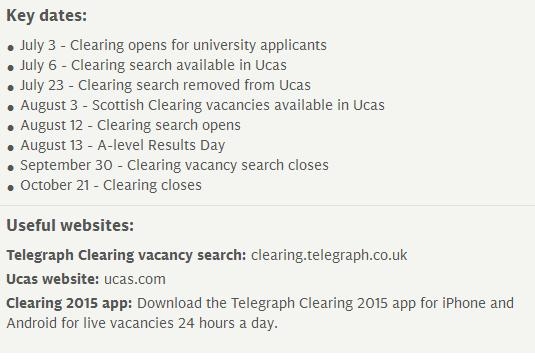Click the Useful websites heading

coord(70,226)
